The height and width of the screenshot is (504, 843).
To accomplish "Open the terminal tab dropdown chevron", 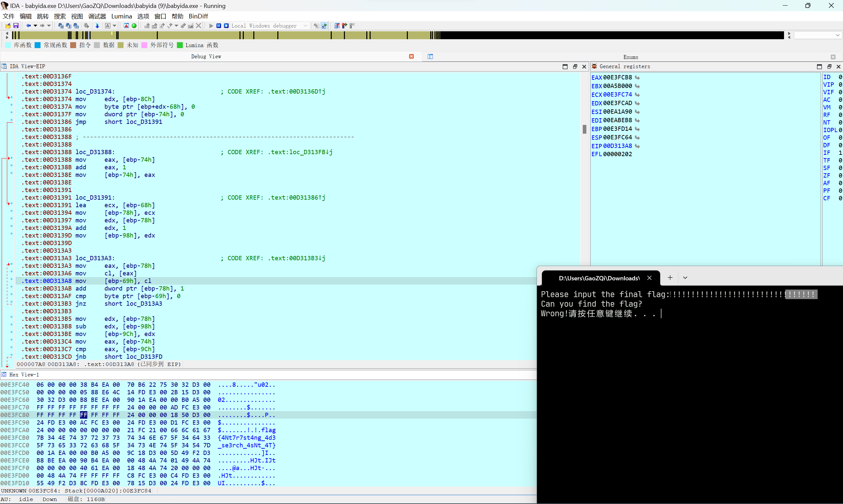I will [685, 278].
